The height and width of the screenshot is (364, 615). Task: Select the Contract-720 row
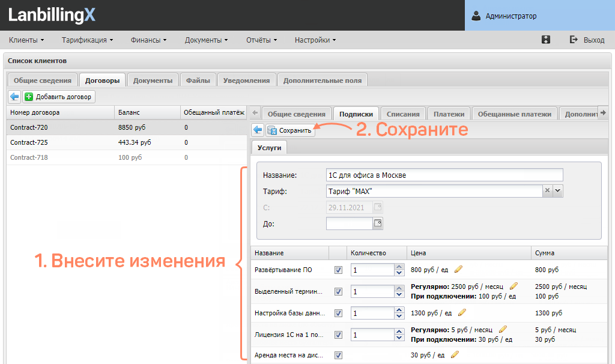(126, 127)
